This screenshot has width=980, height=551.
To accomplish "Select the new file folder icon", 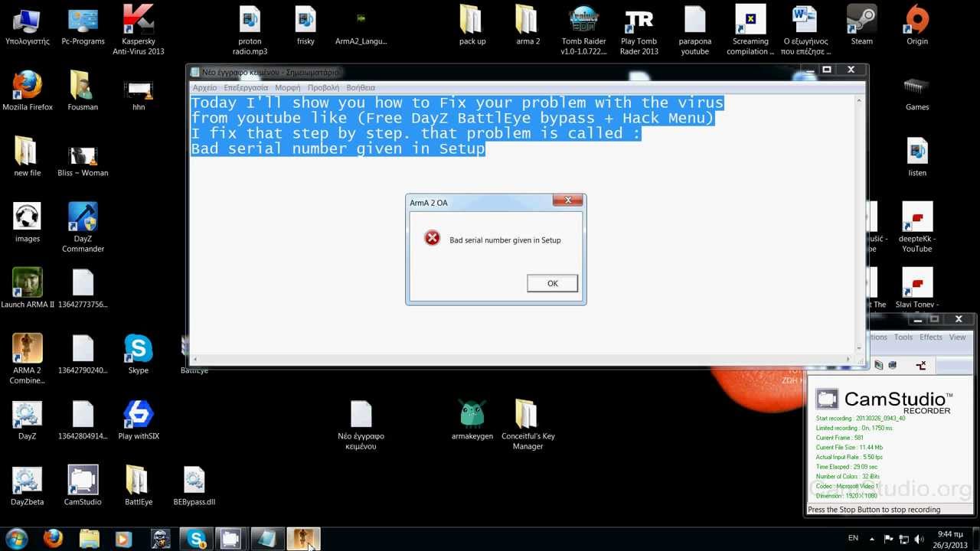I will coord(27,158).
